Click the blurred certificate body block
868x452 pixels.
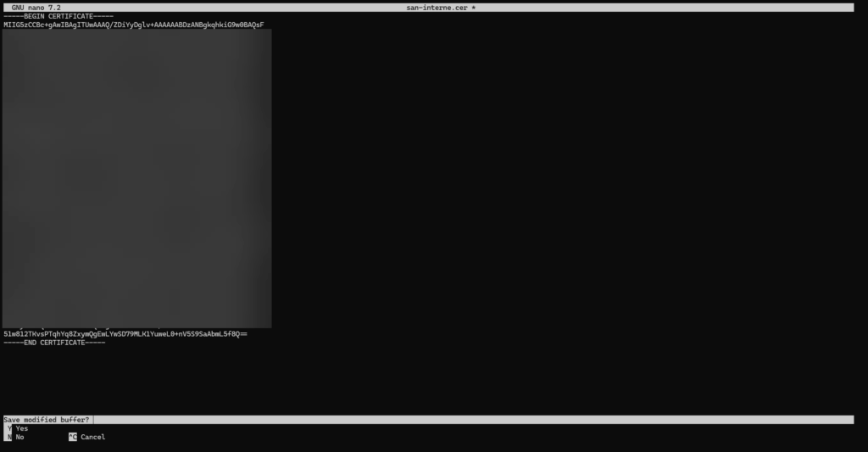point(136,178)
